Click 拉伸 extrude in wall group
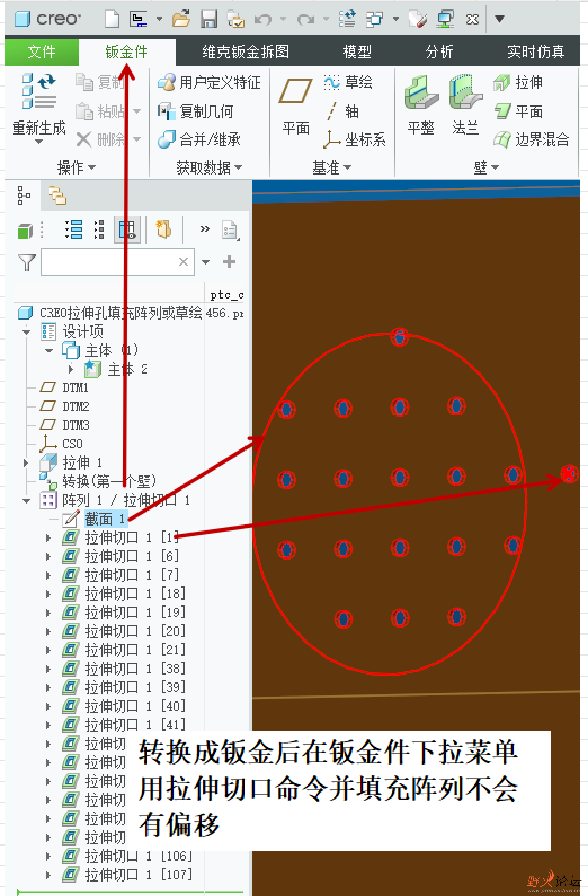 518,83
